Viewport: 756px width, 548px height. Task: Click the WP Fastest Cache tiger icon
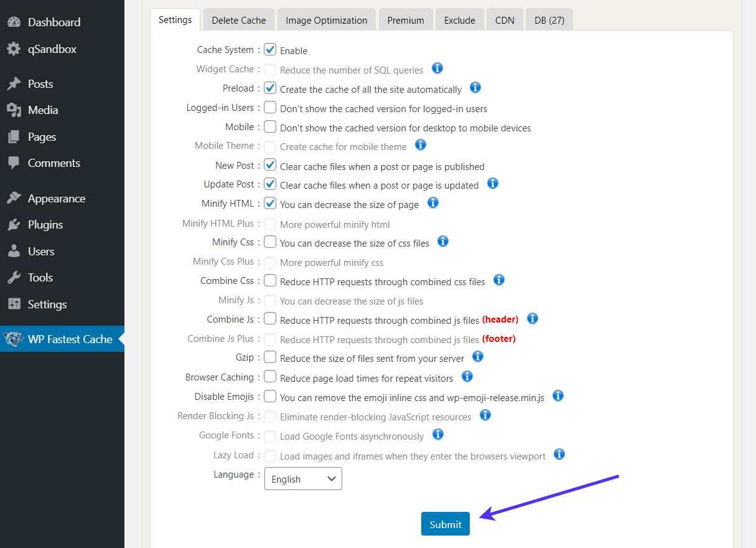pyautogui.click(x=13, y=339)
